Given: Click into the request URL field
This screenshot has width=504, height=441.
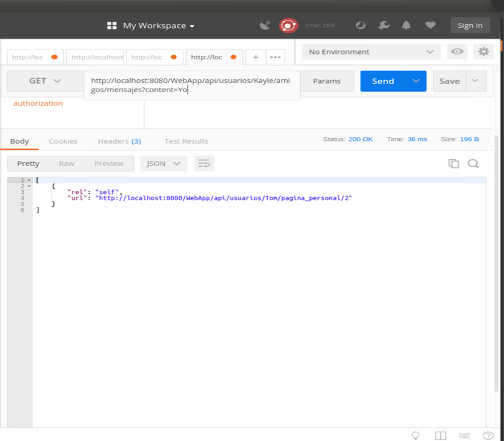Looking at the screenshot, I should tap(192, 85).
